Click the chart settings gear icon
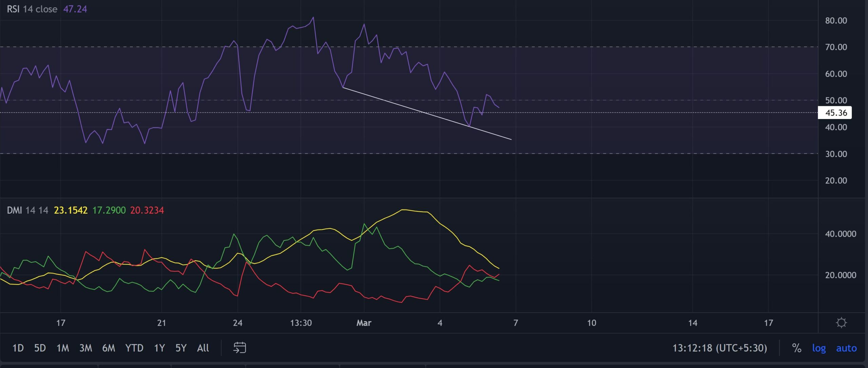 coord(841,323)
